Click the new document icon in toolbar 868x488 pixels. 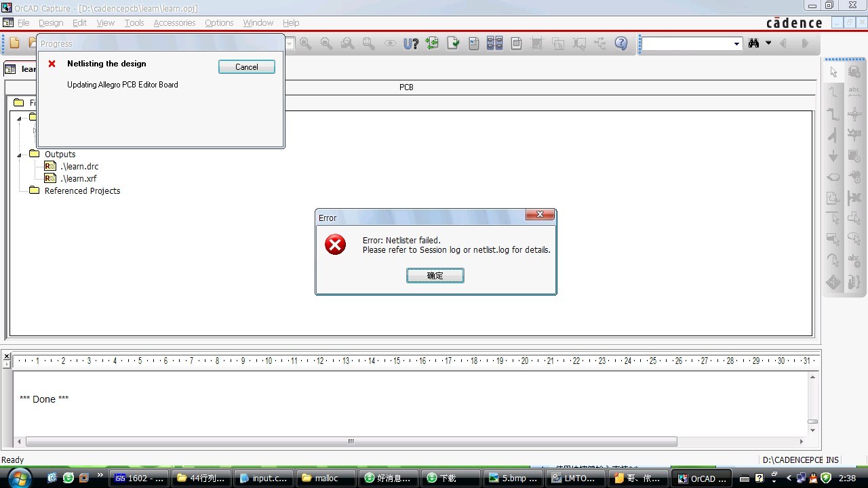(14, 43)
